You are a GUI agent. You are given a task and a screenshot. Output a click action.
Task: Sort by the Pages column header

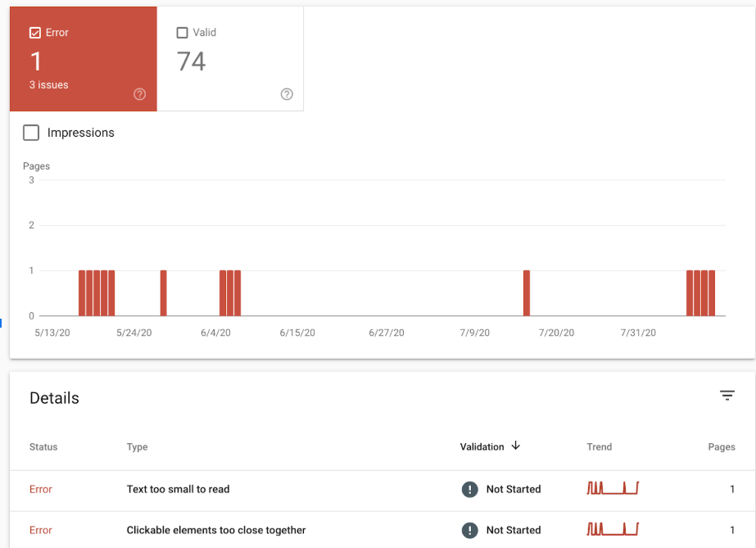[x=721, y=447]
